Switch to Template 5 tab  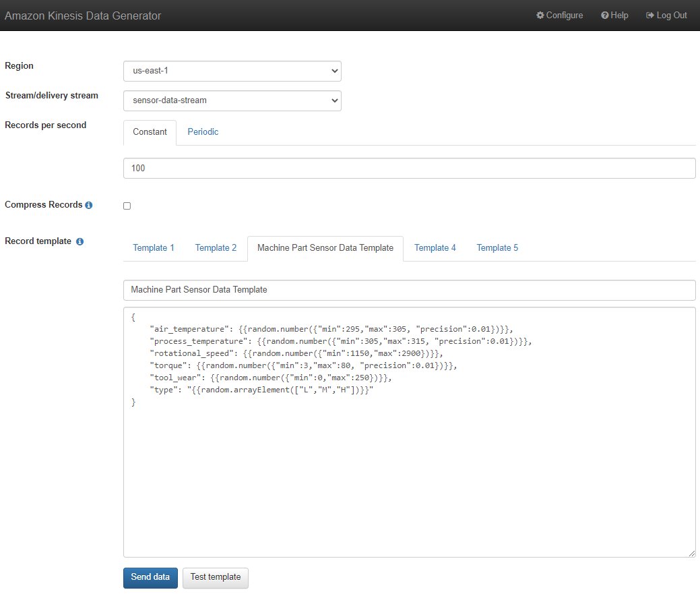[x=497, y=248]
